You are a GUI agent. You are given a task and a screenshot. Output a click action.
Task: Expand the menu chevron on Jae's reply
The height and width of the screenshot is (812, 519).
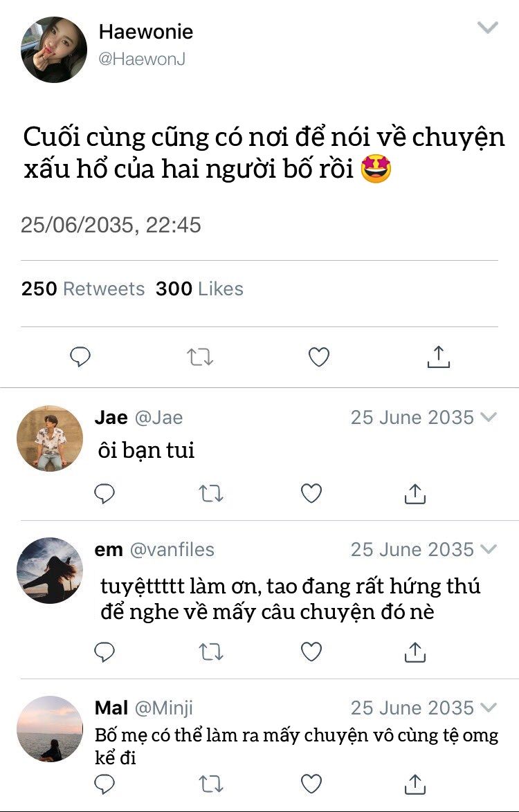[489, 417]
